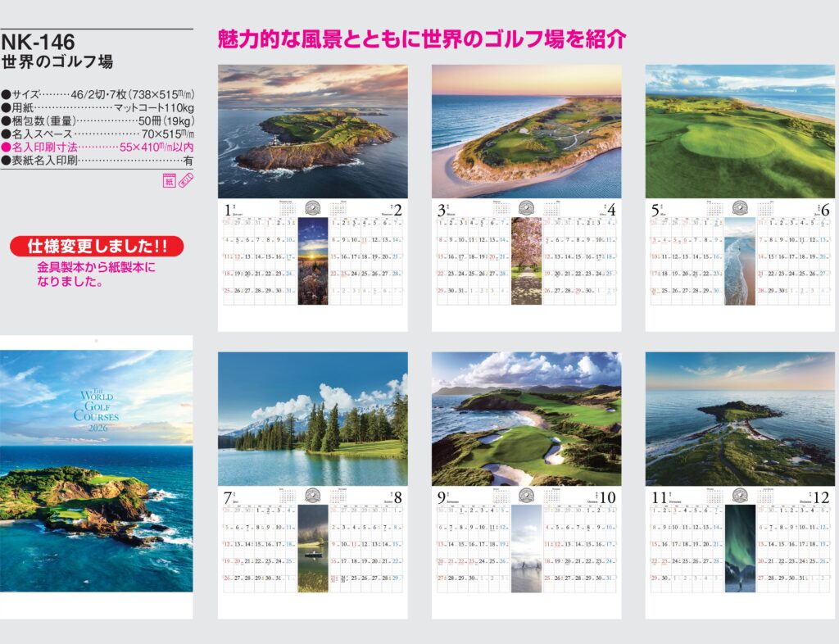Click the cherry blossom strip in March-April calendar
This screenshot has height=644, width=839.
point(526,261)
